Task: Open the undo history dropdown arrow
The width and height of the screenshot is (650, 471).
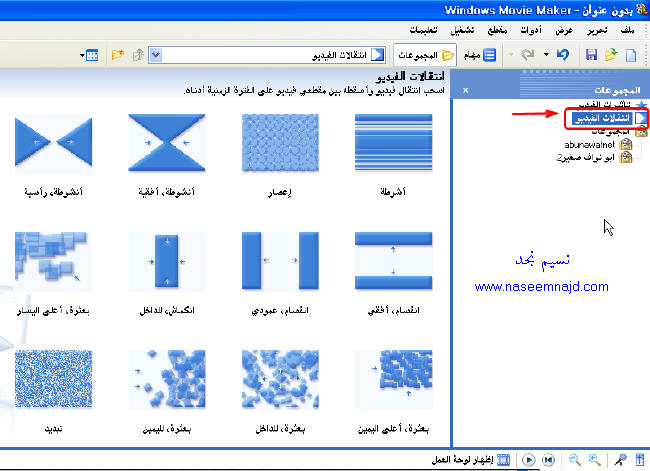Action: tap(546, 54)
